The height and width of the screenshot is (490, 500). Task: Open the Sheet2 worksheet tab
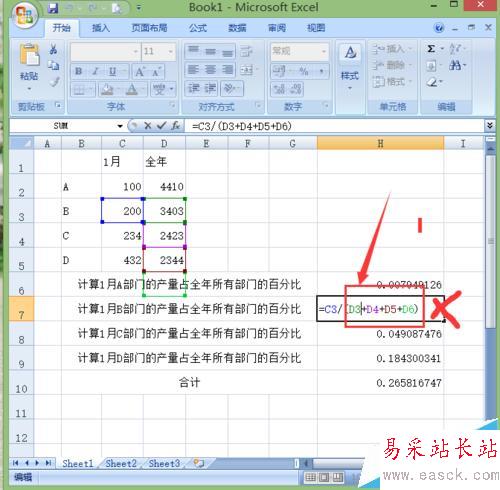(121, 463)
